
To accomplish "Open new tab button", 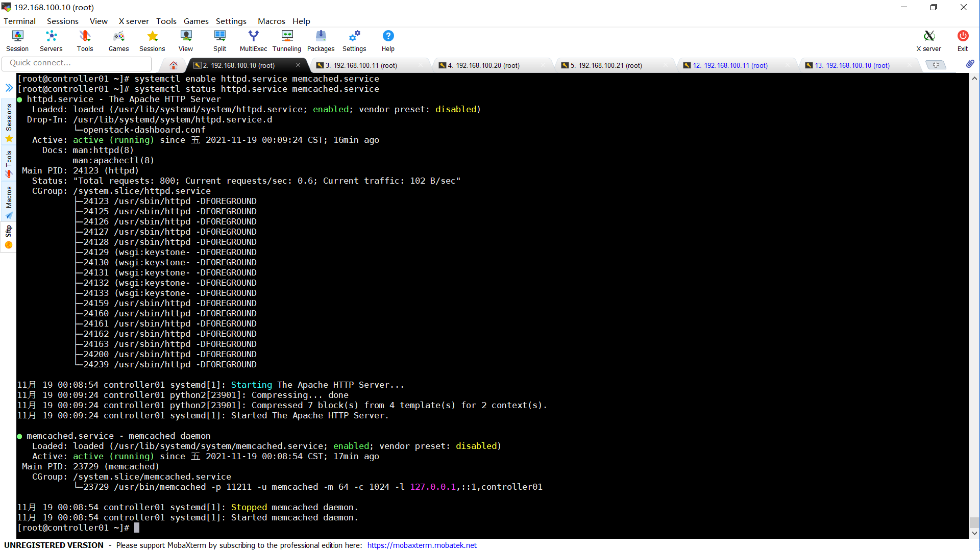I will pyautogui.click(x=936, y=65).
